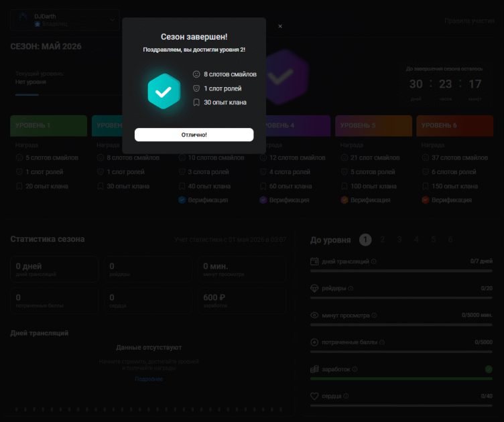
Task: Open the Правила участия link
Action: click(469, 21)
